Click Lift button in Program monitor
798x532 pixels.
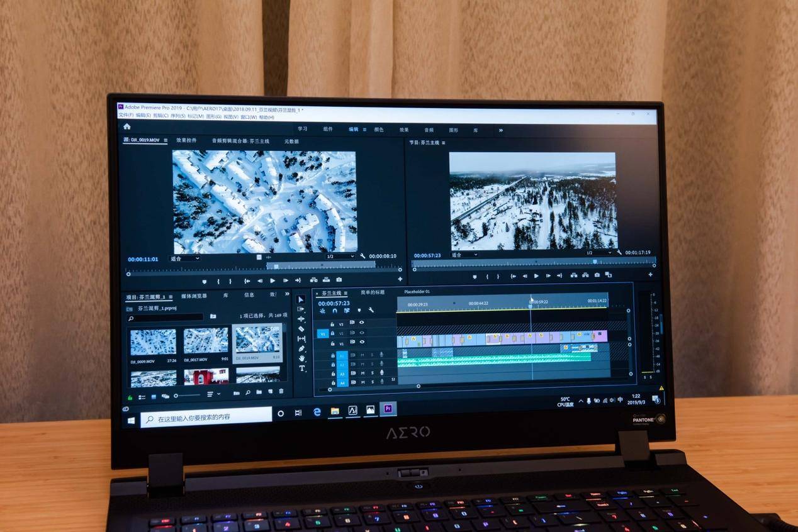(x=574, y=275)
